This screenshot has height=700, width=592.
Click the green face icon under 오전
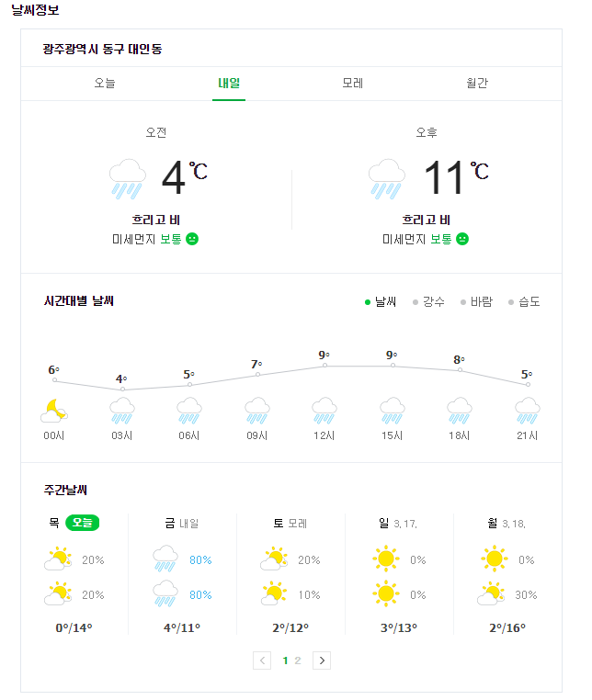pos(192,239)
